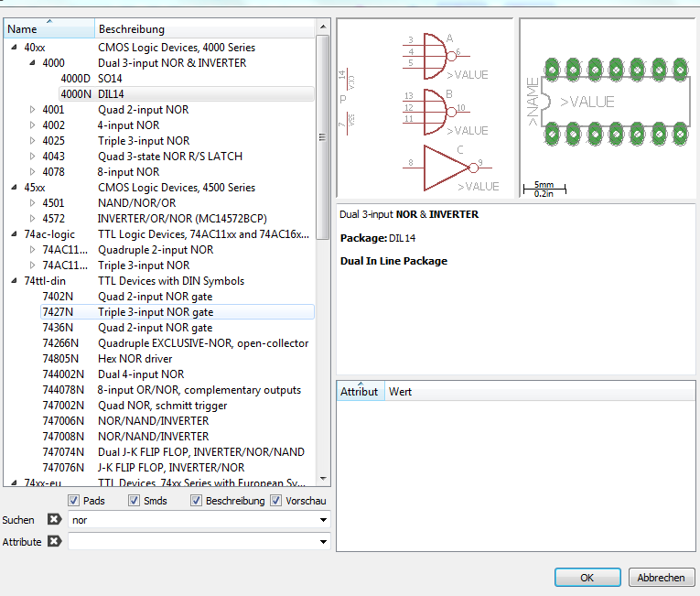Viewport: 700px width, 596px height.
Task: Select the 744002N Dual 4-input NOR
Action: (x=178, y=374)
